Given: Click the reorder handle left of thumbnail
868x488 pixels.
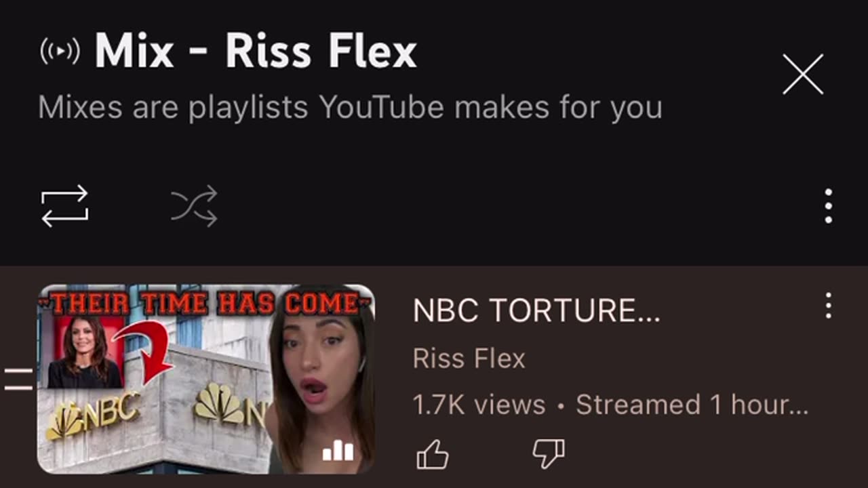Looking at the screenshot, I should tap(18, 380).
